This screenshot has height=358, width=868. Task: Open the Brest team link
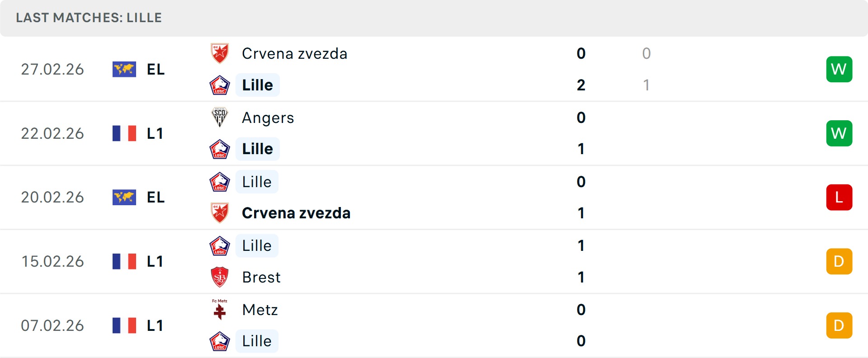(x=261, y=277)
